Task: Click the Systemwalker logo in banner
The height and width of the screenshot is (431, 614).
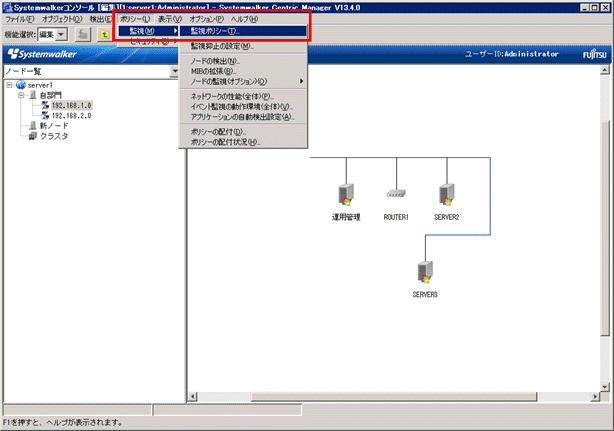Action: [42, 54]
